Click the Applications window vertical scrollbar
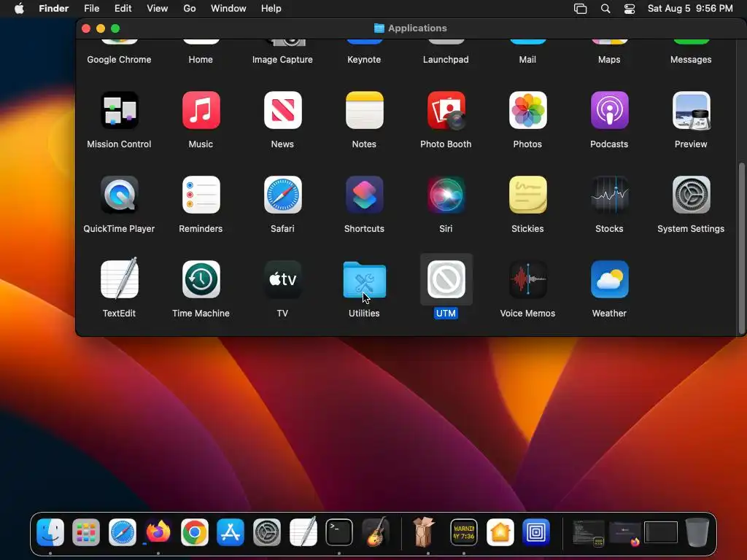Screen dimensions: 747x560 741,248
